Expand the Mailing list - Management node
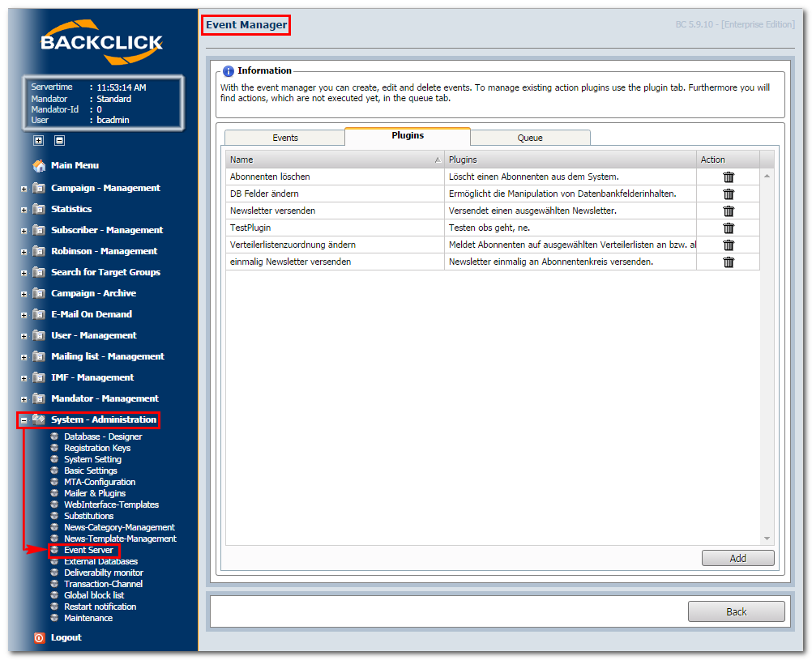Image resolution: width=812 pixels, height=660 pixels. 24,357
